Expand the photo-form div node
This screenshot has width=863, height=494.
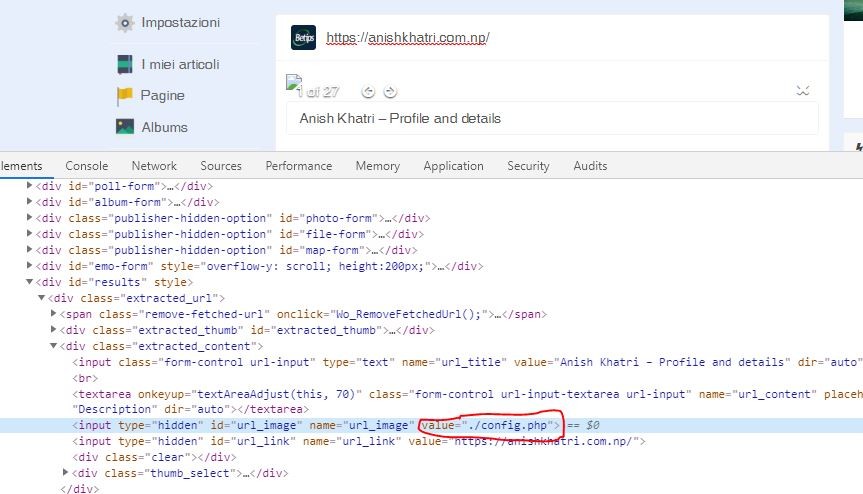(29, 217)
